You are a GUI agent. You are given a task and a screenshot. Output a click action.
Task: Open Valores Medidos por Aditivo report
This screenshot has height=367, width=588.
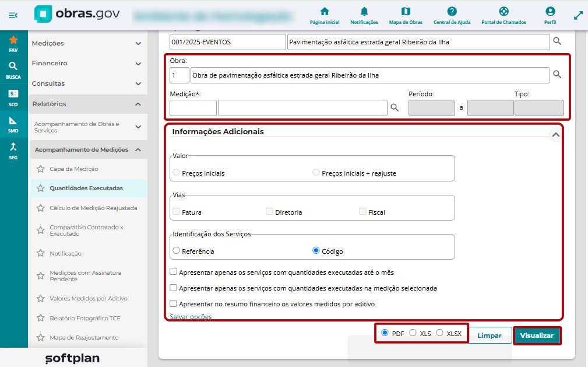[x=89, y=298]
